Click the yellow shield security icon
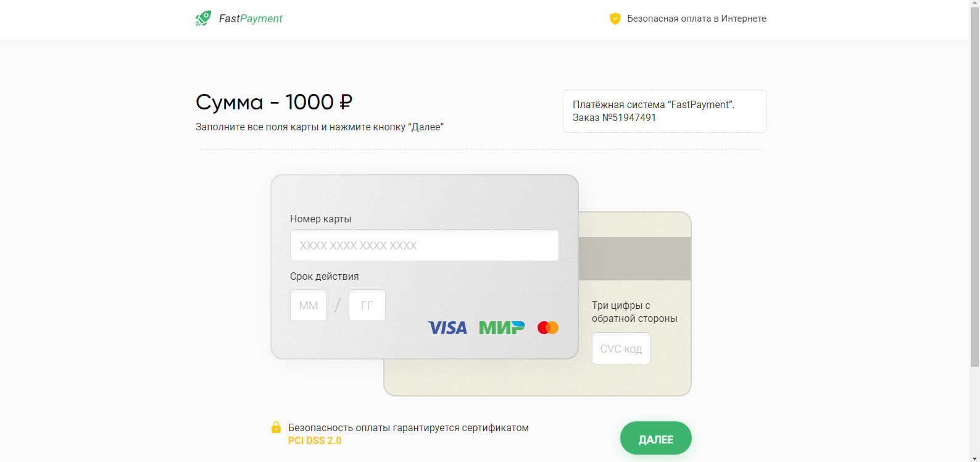Viewport: 980px width, 462px height. pos(615,19)
